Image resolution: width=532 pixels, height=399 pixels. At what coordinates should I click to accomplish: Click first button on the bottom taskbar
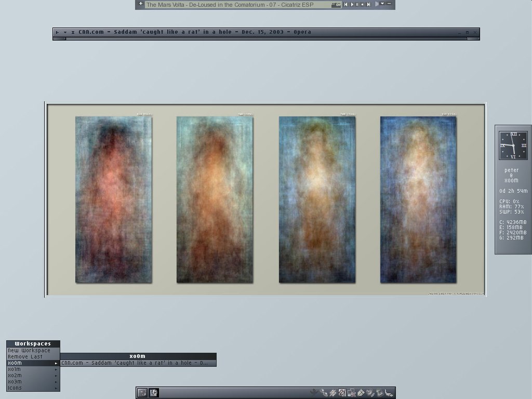(x=142, y=393)
